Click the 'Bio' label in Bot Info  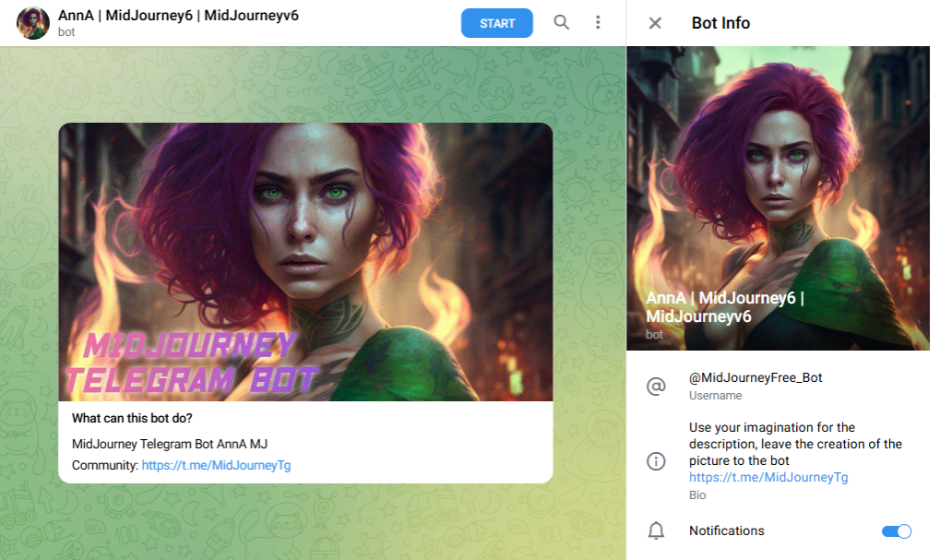(697, 495)
